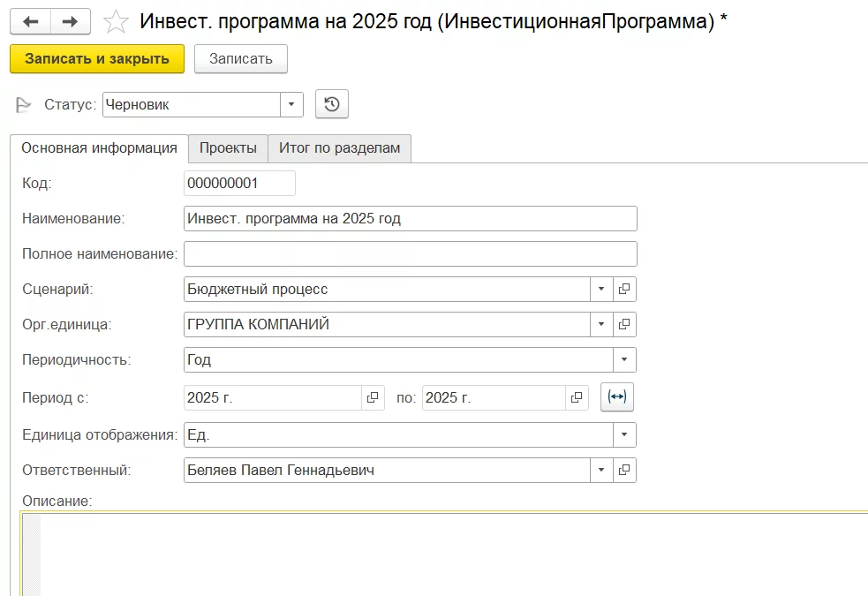Viewport: 868px width, 596px height.
Task: Click Записать и закрыть button
Action: (x=96, y=58)
